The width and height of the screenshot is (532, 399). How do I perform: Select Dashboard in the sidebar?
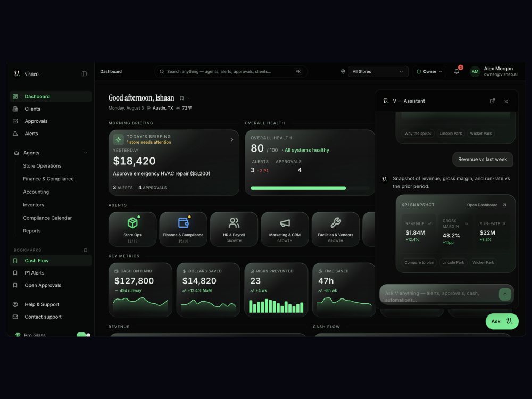tap(51, 97)
